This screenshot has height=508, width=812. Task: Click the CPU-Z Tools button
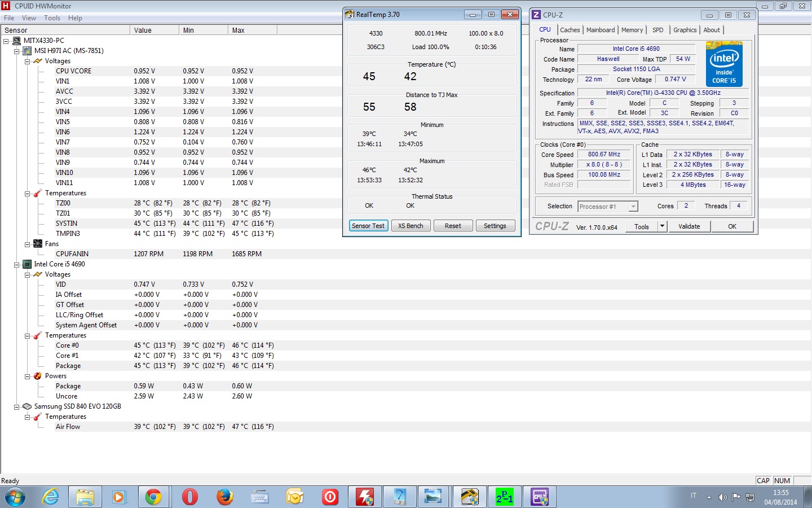point(642,226)
